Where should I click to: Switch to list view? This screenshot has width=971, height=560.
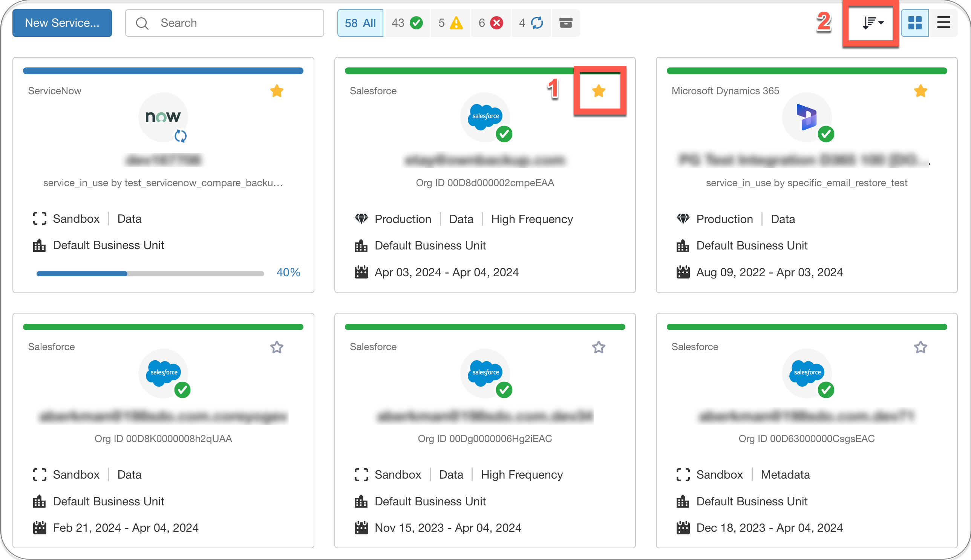[943, 23]
